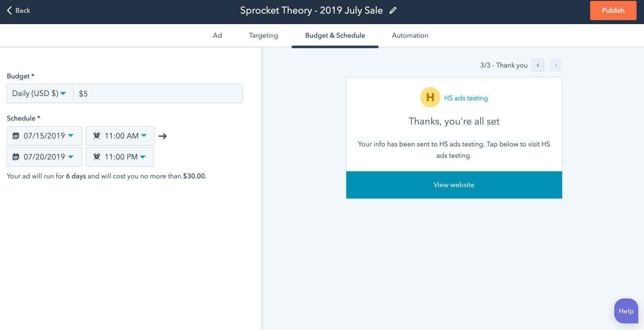This screenshot has width=644, height=330.
Task: Expand the end date 07/20/2019 picker
Action: (44, 157)
